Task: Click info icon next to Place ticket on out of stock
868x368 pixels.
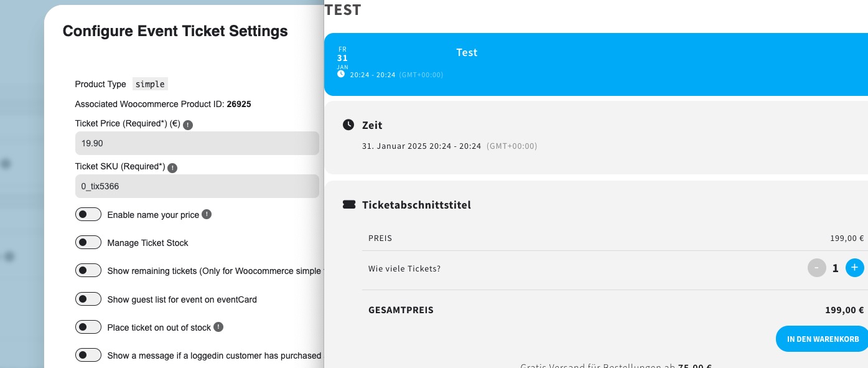Action: 218,327
